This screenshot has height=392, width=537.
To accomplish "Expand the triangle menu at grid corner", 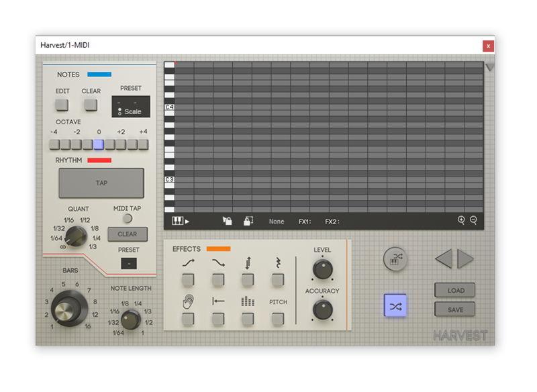I will (489, 67).
